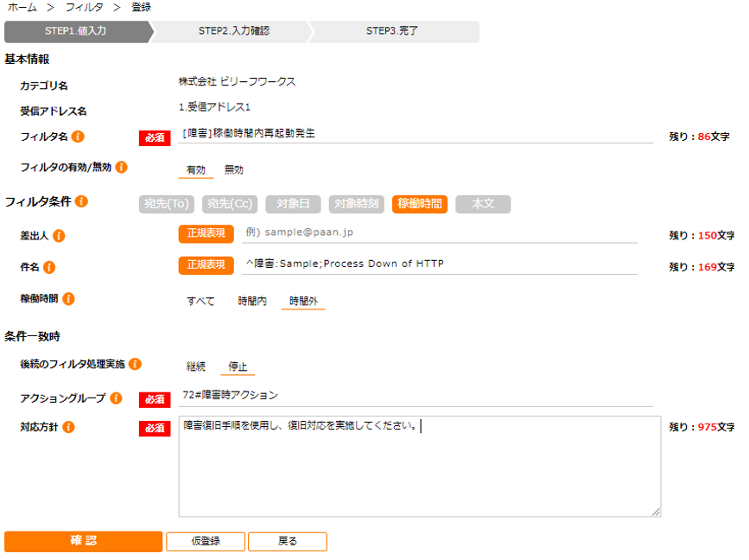Click 残り：86文字 counter

click(x=699, y=137)
